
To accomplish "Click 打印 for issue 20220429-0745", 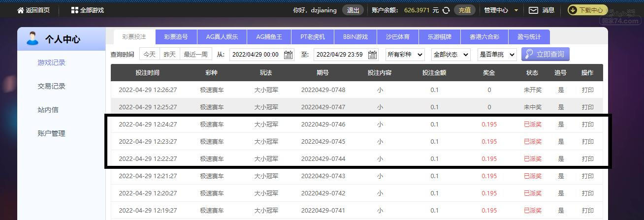I will (587, 142).
